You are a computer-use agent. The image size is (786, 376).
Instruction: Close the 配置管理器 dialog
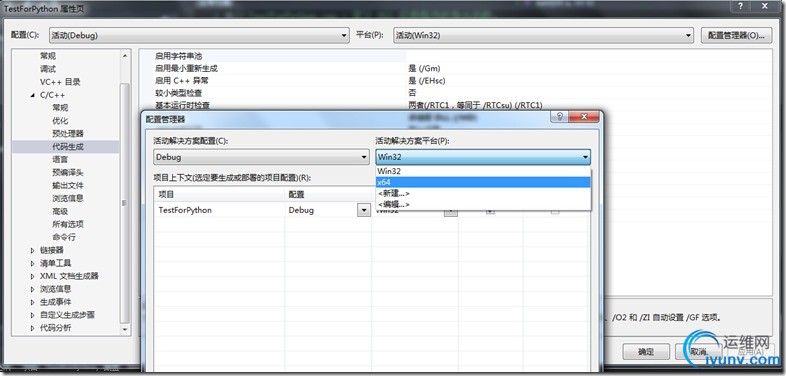pyautogui.click(x=584, y=116)
